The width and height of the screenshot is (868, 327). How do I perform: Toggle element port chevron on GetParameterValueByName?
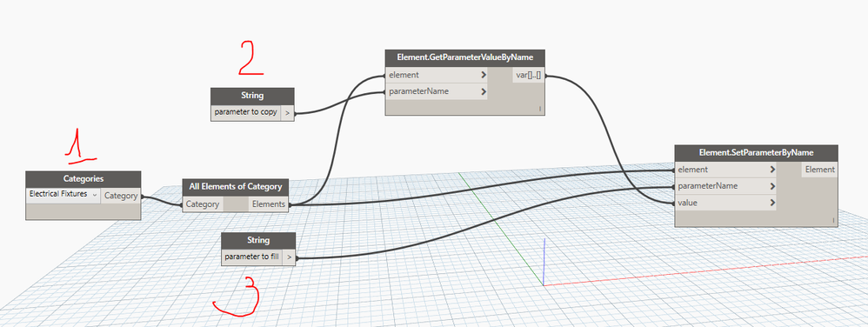pyautogui.click(x=484, y=75)
